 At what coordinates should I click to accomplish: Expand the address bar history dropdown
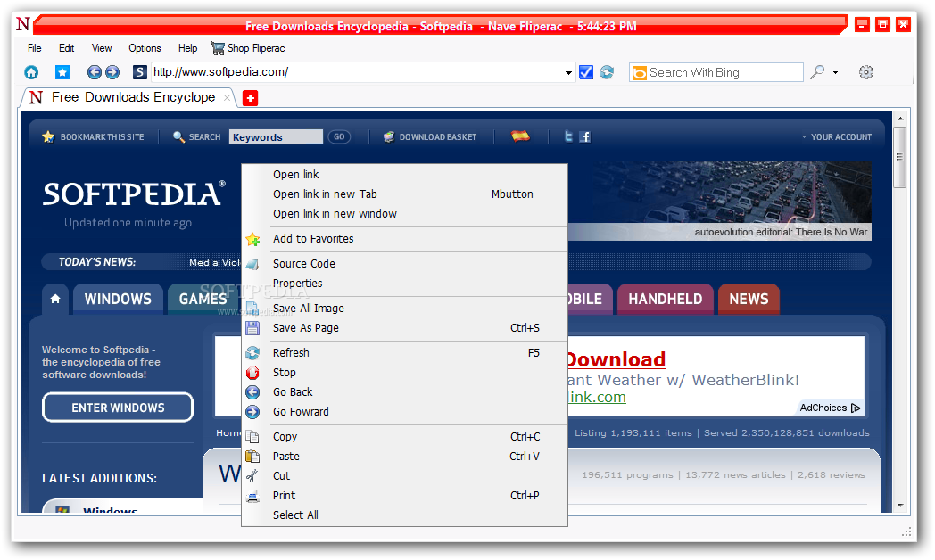click(568, 73)
